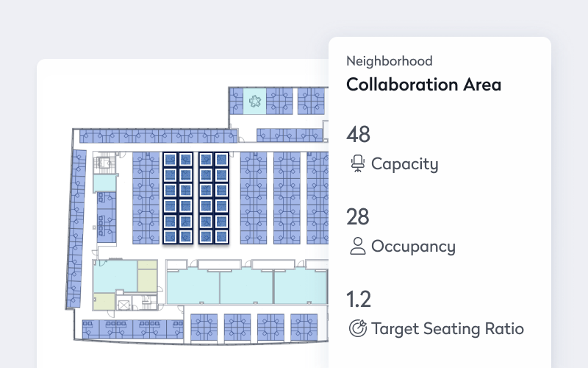Select the green room in the bottom-left corner
The height and width of the screenshot is (368, 588).
click(x=104, y=302)
